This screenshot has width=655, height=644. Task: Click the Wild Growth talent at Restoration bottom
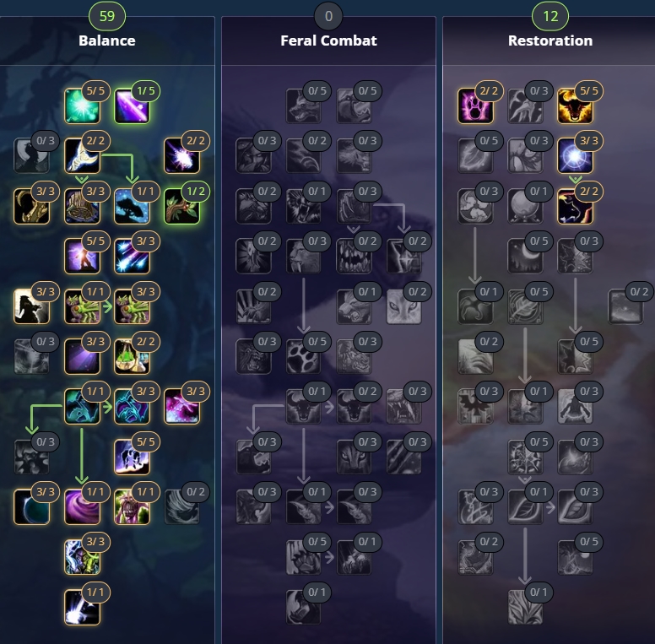[525, 607]
